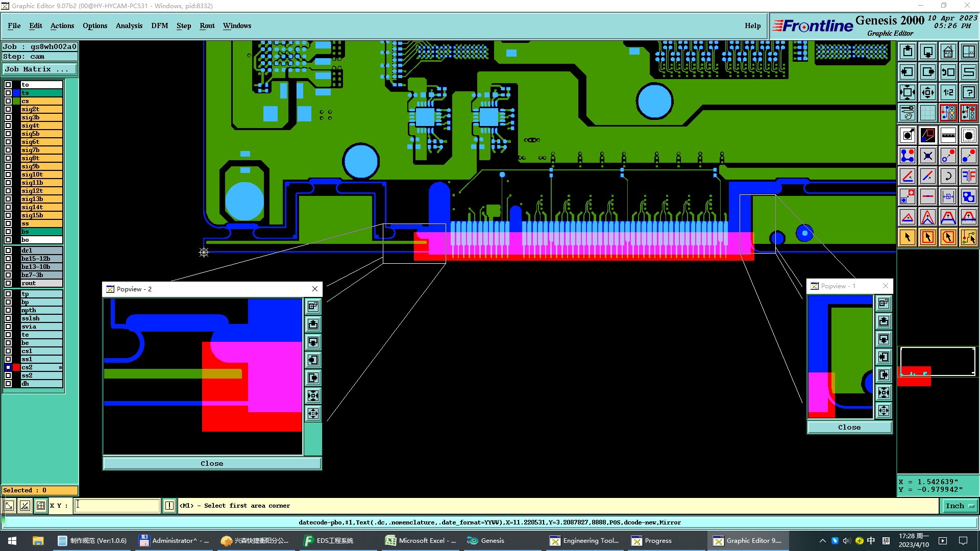This screenshot has height=551, width=980.
Task: Open the Edit menu
Action: coord(36,26)
